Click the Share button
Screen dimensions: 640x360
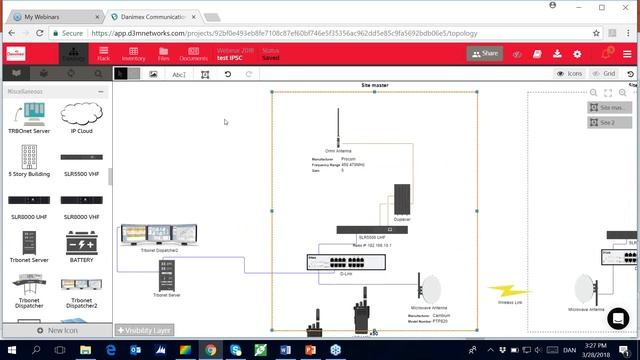tap(485, 53)
